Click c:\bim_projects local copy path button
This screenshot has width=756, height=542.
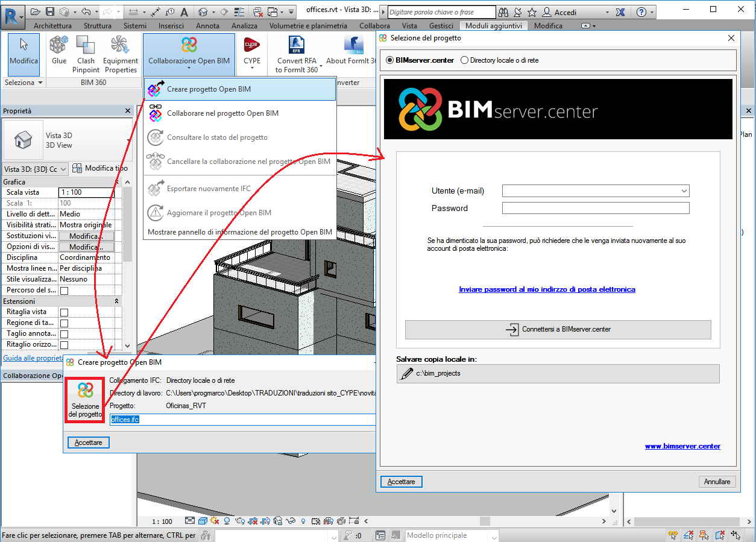coord(558,373)
